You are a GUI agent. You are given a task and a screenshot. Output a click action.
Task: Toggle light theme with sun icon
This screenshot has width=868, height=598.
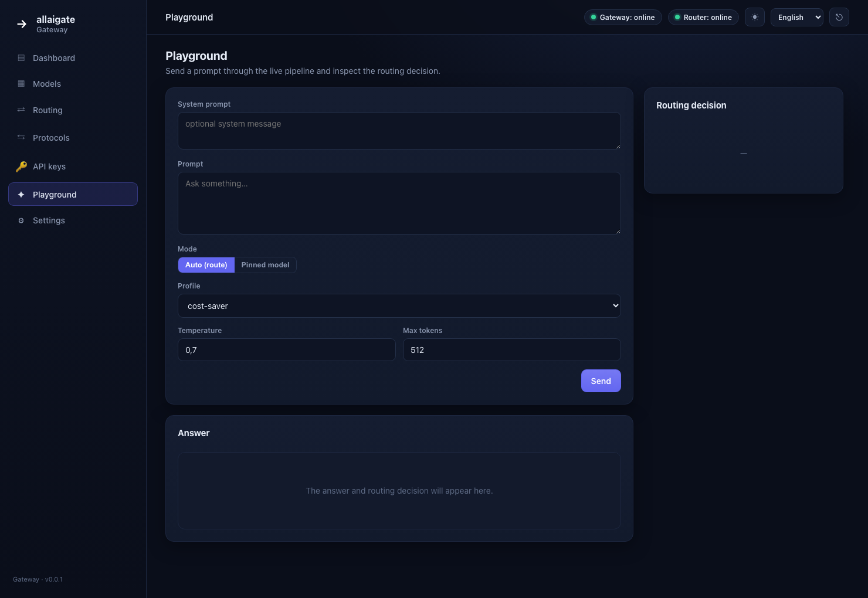(755, 17)
